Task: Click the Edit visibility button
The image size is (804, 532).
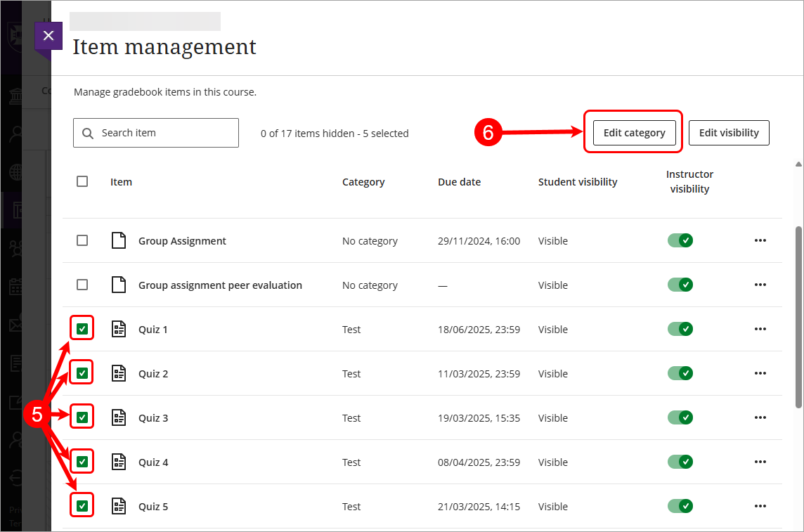Action: click(x=729, y=133)
